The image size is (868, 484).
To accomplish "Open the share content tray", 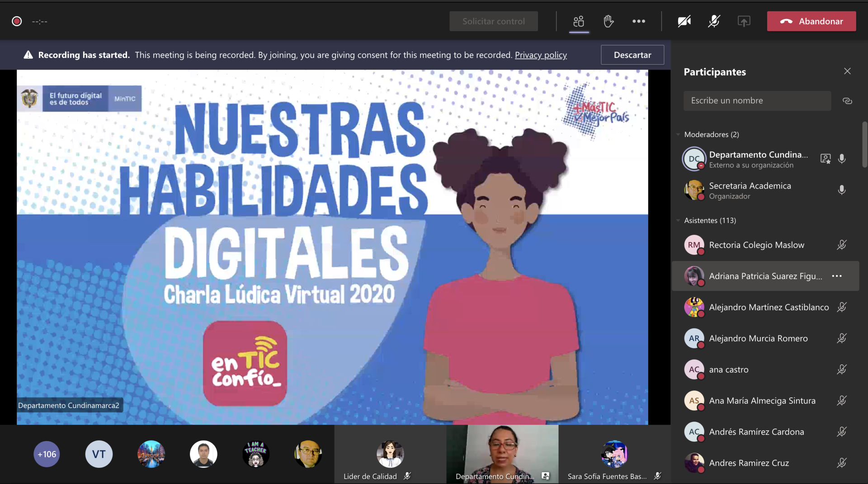I will (x=744, y=21).
